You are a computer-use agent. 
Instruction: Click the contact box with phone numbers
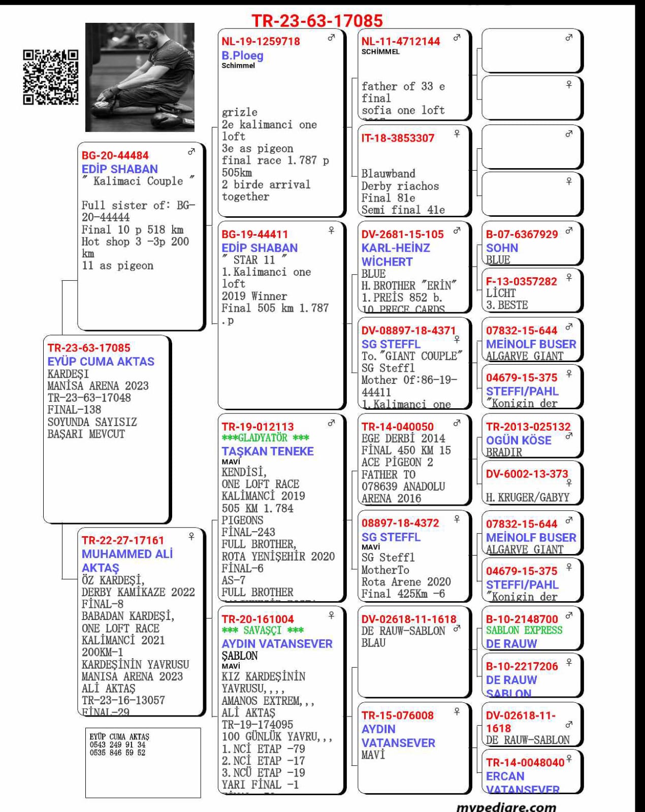(x=143, y=763)
